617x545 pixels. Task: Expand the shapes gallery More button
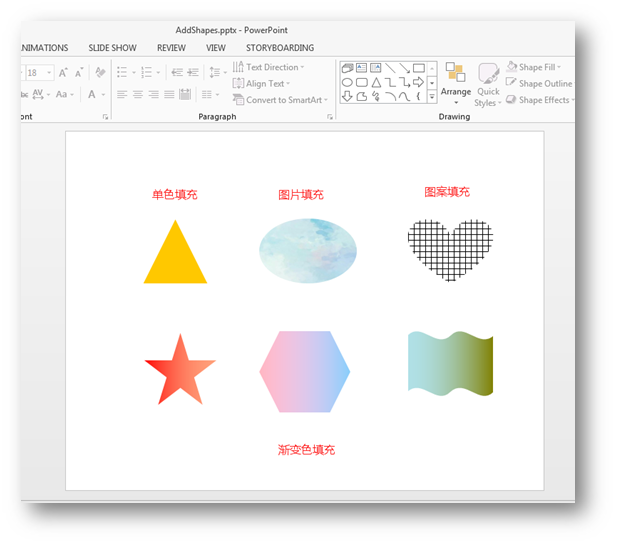pyautogui.click(x=432, y=96)
